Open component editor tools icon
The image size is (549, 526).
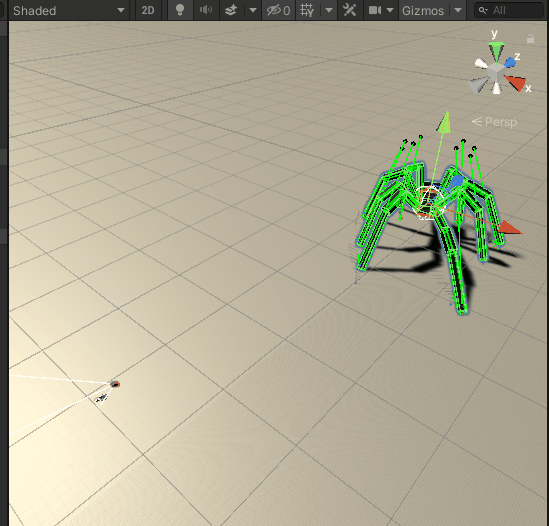point(349,11)
